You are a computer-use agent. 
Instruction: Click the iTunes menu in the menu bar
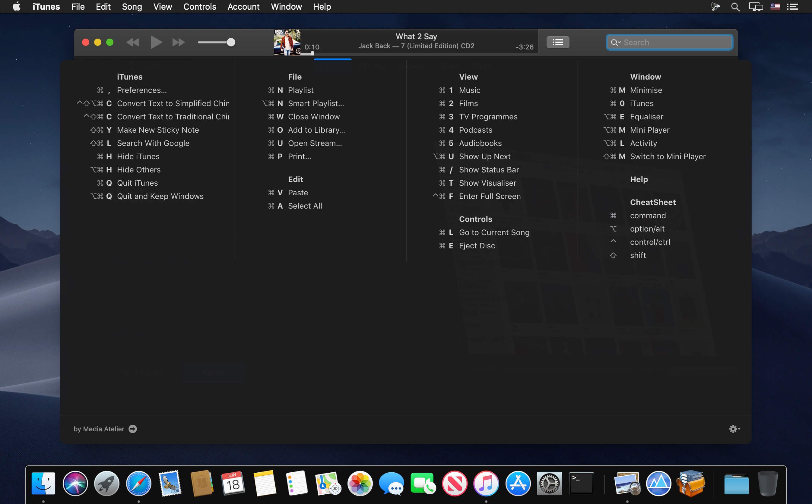[46, 7]
